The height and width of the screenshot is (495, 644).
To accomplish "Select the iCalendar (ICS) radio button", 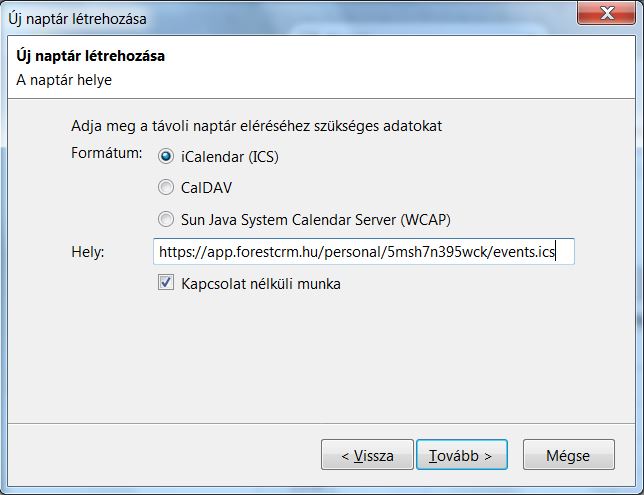I will point(166,155).
